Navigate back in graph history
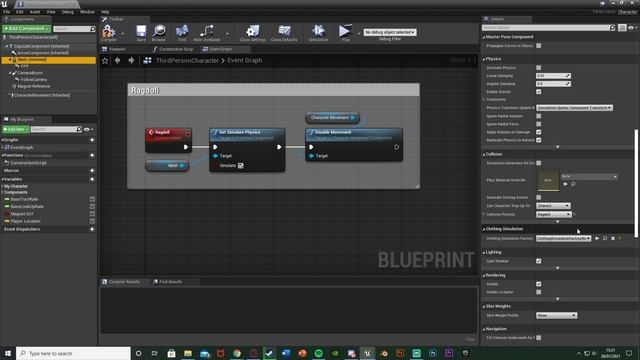This screenshot has width=640, height=360. point(118,60)
